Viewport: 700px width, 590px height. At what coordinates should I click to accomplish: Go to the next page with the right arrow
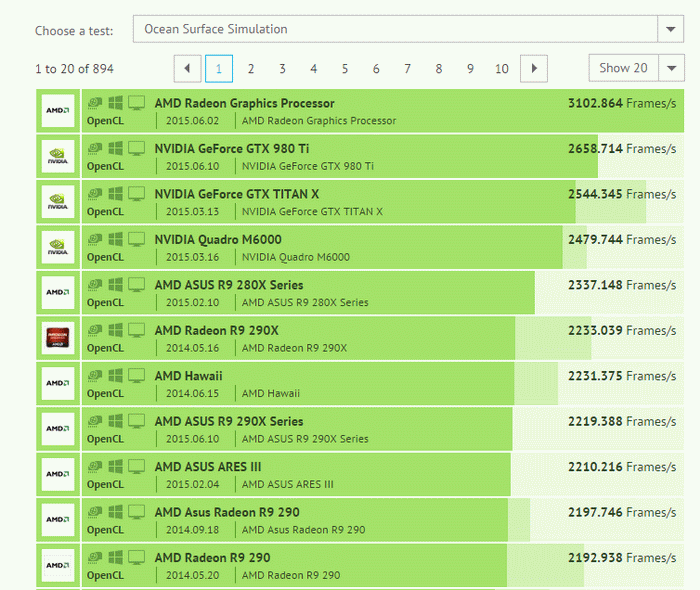tap(534, 69)
